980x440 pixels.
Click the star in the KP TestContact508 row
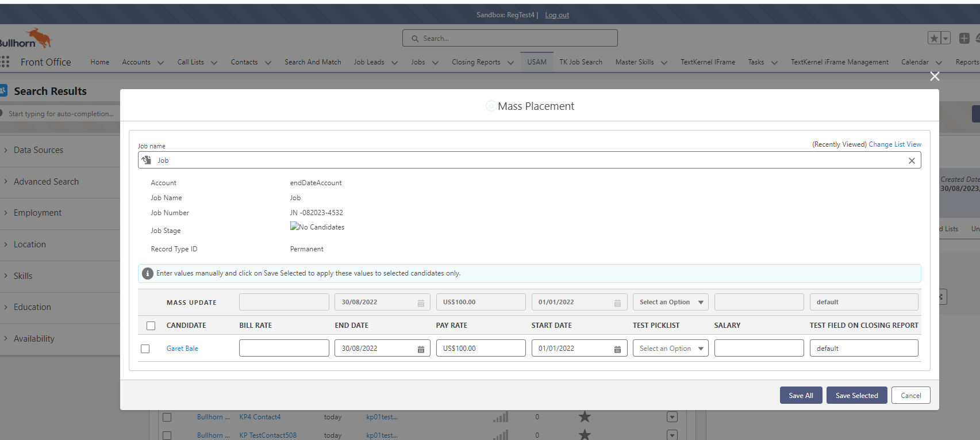[x=585, y=434]
